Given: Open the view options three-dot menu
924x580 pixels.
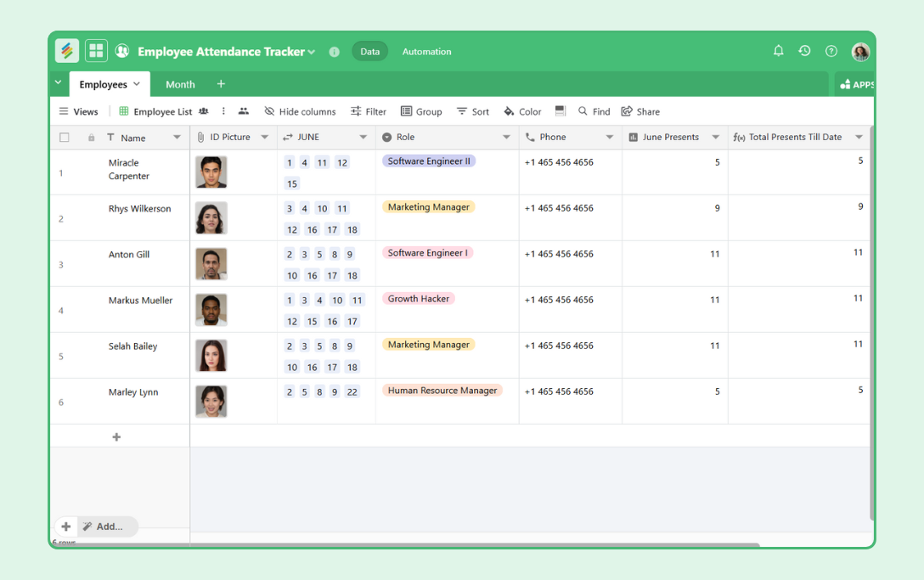Looking at the screenshot, I should [x=223, y=110].
